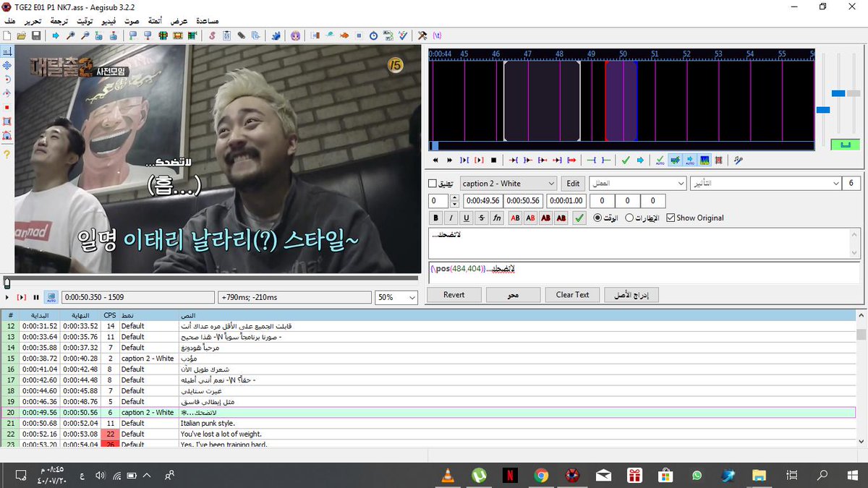Select the Scale subtitles visual tool

[x=7, y=107]
